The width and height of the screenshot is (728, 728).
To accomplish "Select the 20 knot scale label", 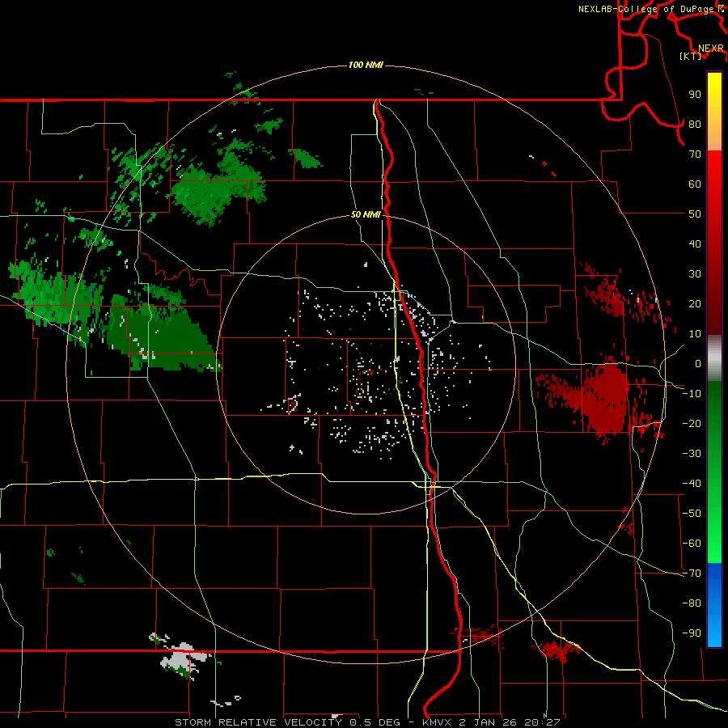I will (x=695, y=303).
